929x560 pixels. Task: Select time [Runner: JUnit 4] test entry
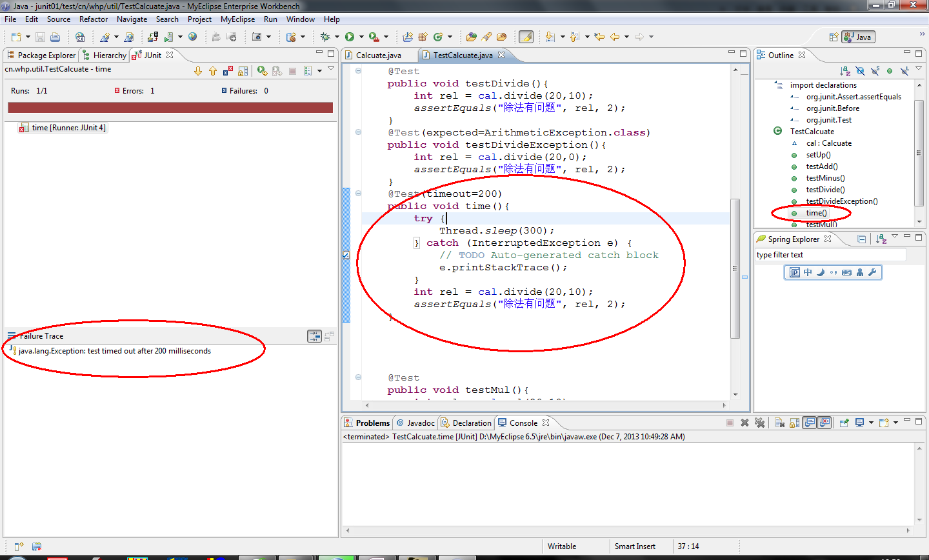tap(63, 128)
